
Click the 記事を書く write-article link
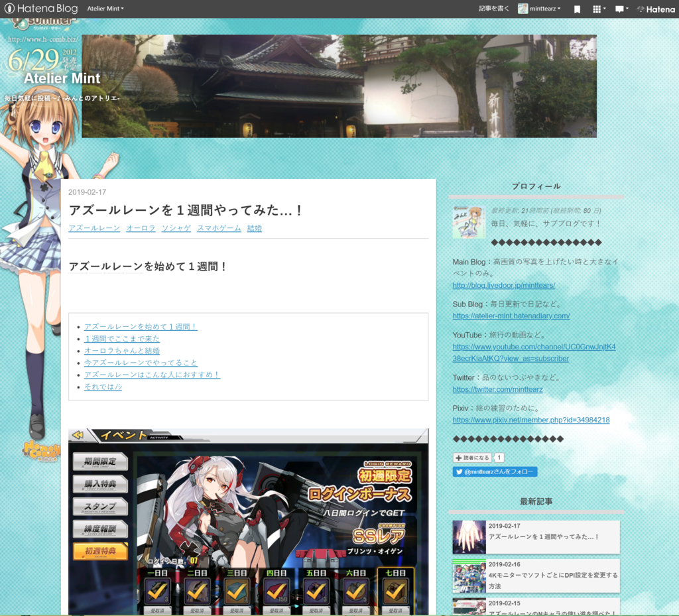click(x=493, y=8)
